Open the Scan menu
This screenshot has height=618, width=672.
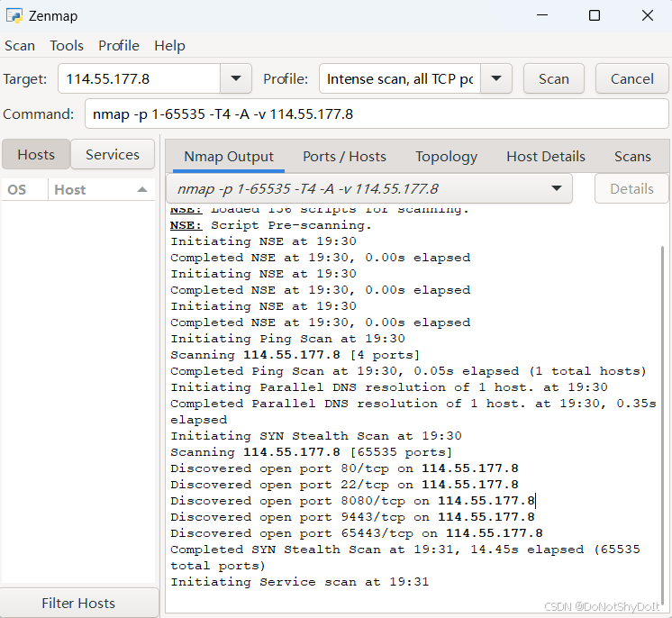pyautogui.click(x=20, y=45)
